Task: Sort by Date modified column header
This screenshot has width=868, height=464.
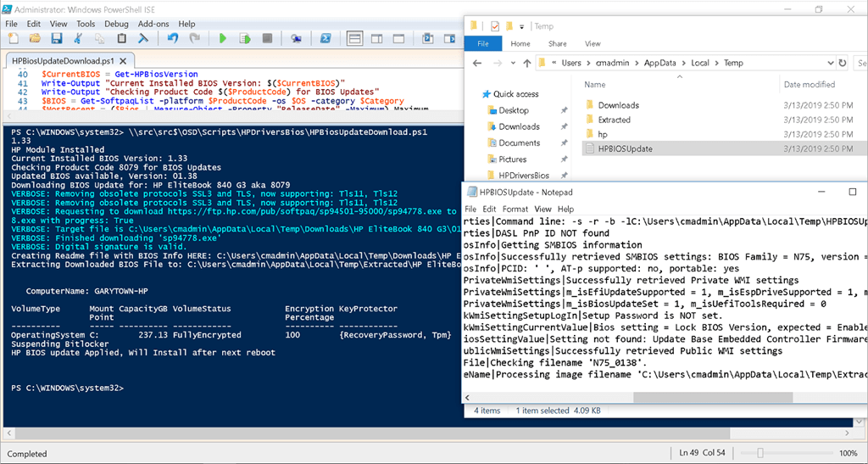Action: pos(810,85)
